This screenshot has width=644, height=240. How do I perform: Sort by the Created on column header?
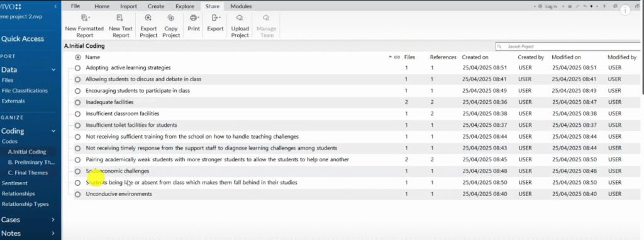point(475,57)
